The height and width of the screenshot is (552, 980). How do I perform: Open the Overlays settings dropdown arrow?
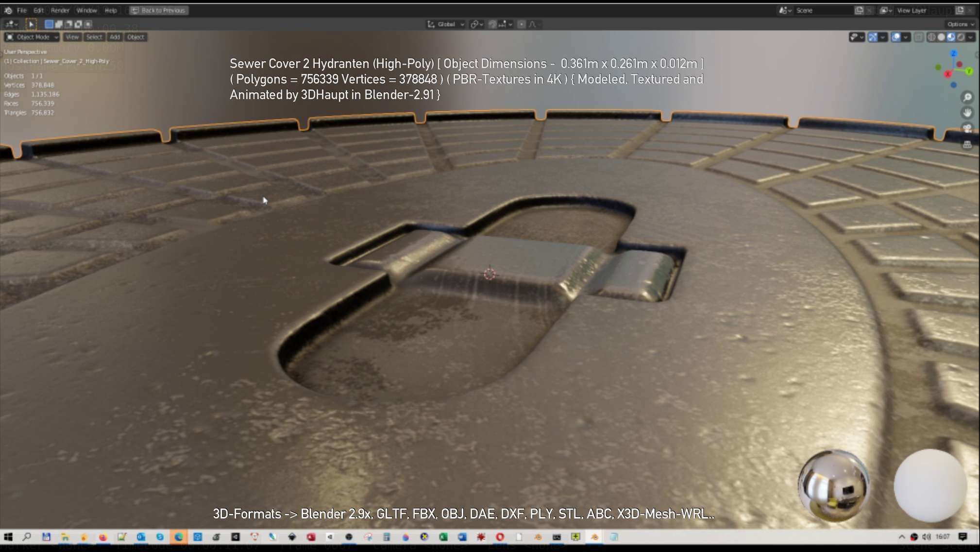tap(906, 37)
